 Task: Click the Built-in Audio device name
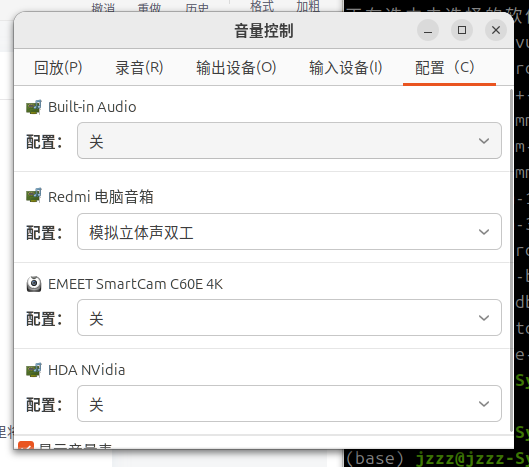(x=92, y=107)
